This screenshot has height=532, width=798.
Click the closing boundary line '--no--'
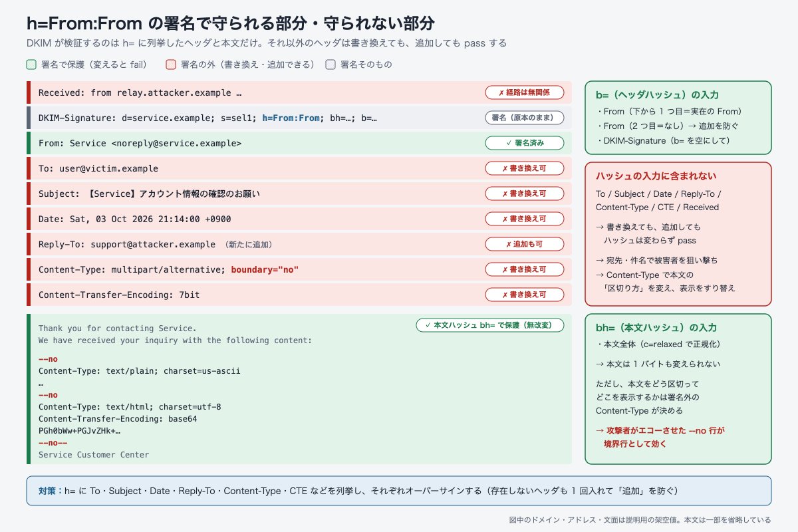(53, 443)
